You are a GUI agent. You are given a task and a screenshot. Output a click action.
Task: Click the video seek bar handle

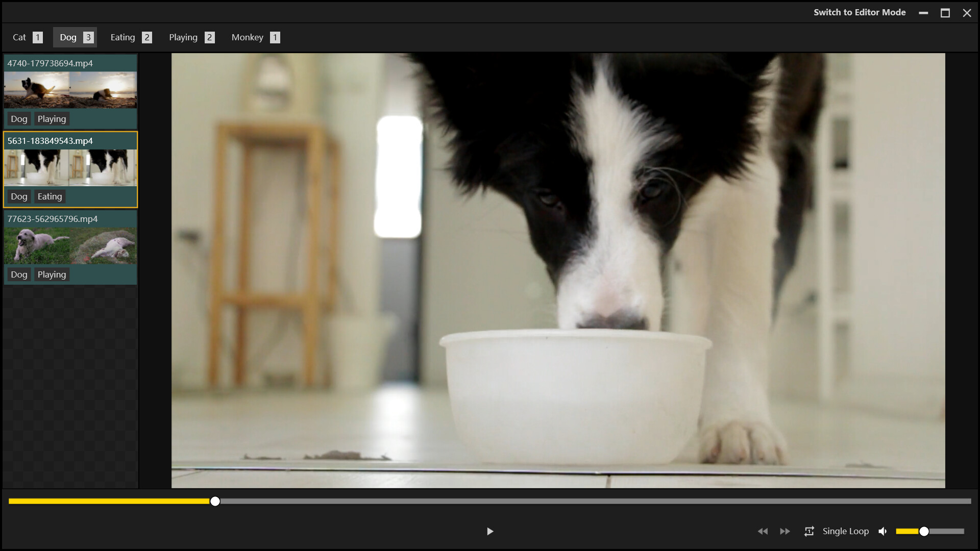tap(215, 502)
